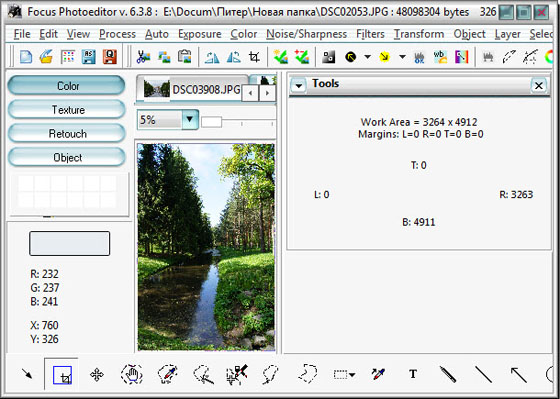This screenshot has height=399, width=560.
Task: Click the forest photo canvas
Action: (x=206, y=247)
